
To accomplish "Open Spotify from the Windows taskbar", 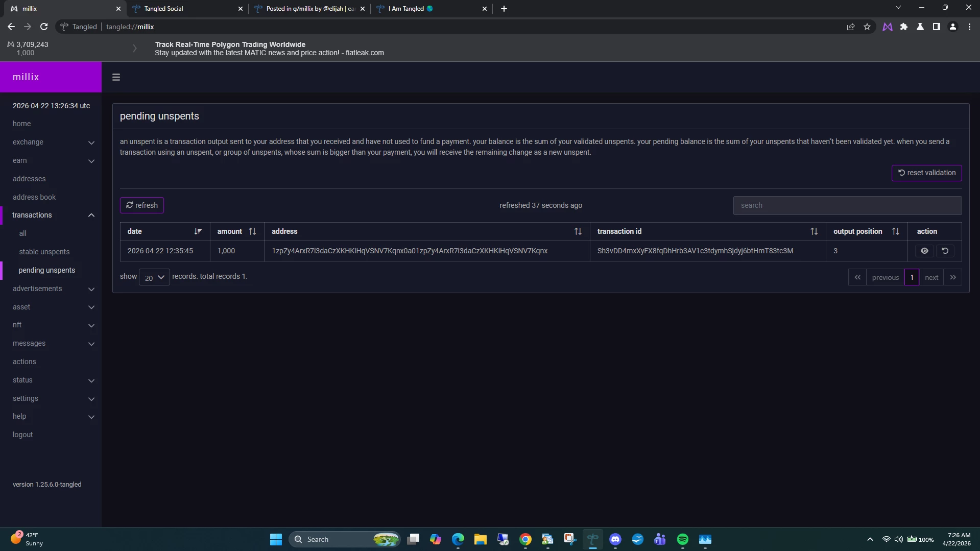I will pos(683,539).
